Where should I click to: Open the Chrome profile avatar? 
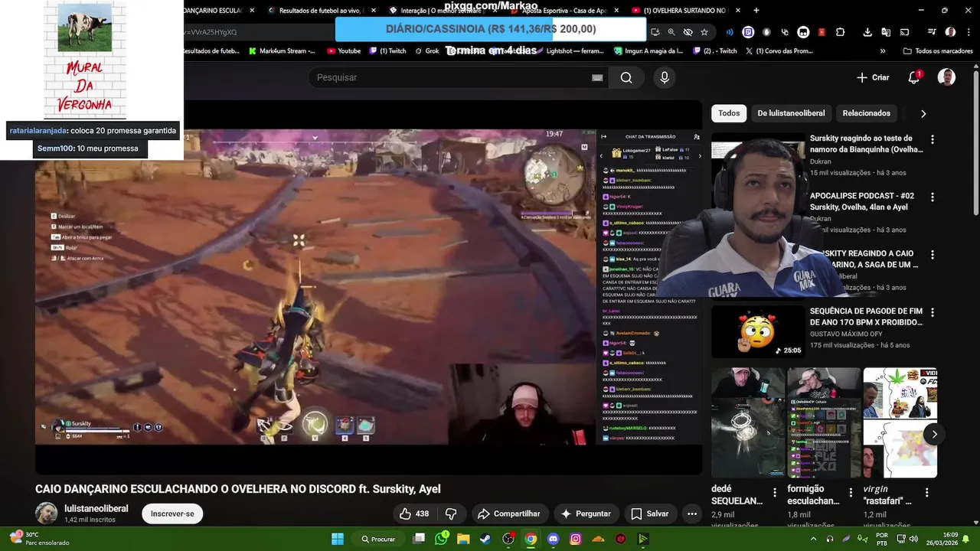click(950, 32)
